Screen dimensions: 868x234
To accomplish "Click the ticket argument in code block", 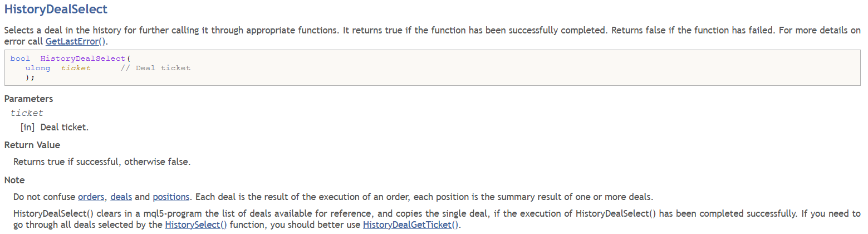I will [76, 68].
